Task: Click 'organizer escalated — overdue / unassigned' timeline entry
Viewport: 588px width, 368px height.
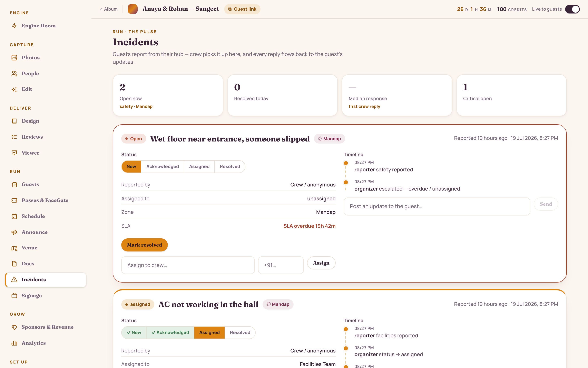Action: click(x=407, y=189)
